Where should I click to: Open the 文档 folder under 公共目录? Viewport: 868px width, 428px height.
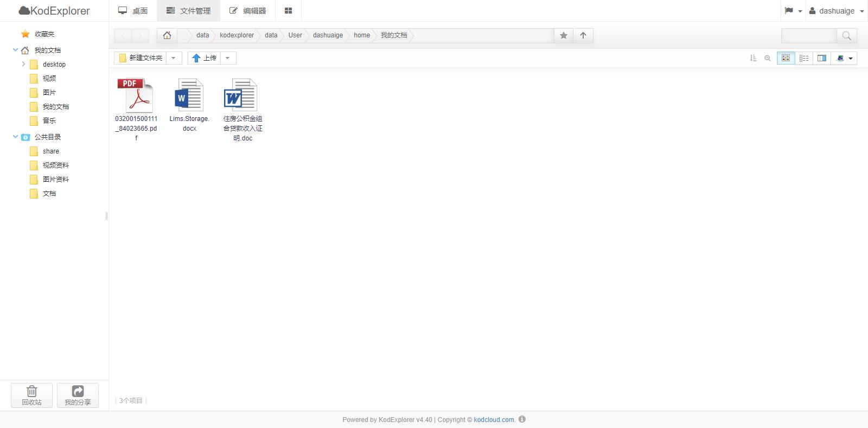point(49,194)
